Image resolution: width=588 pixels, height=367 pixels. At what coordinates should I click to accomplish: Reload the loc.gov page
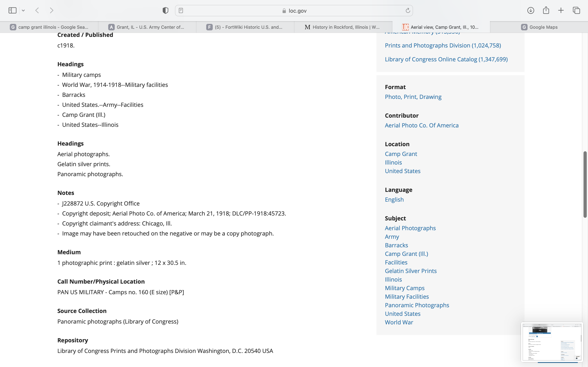pos(408,10)
